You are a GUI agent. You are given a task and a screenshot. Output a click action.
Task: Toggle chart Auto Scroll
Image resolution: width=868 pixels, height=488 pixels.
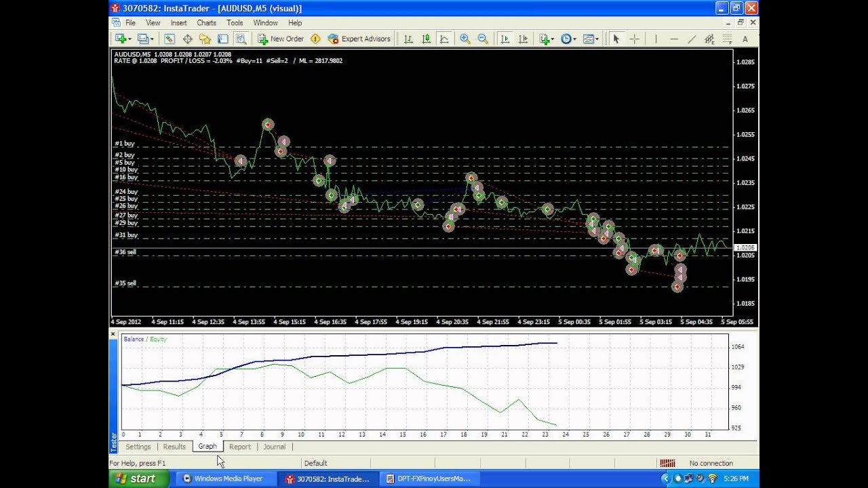coord(505,39)
